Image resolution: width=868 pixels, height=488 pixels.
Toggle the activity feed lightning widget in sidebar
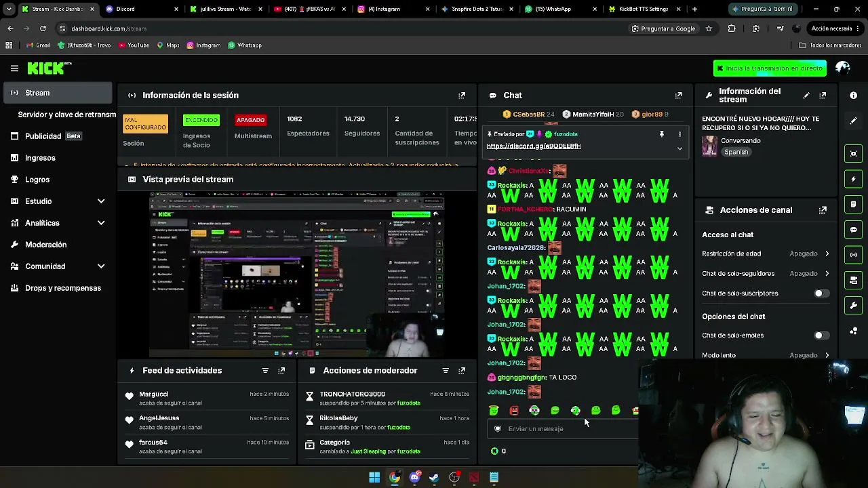click(x=853, y=179)
